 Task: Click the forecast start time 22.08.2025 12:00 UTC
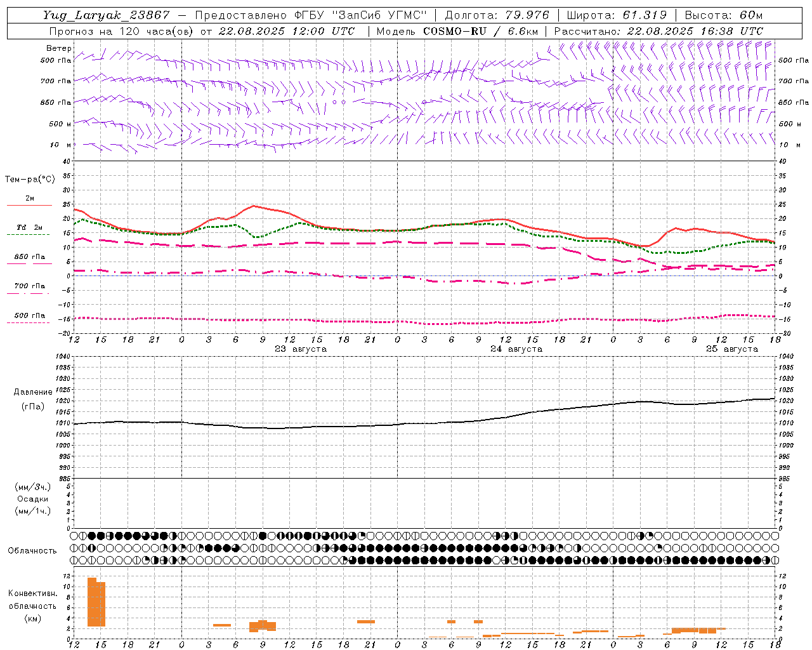pos(286,31)
